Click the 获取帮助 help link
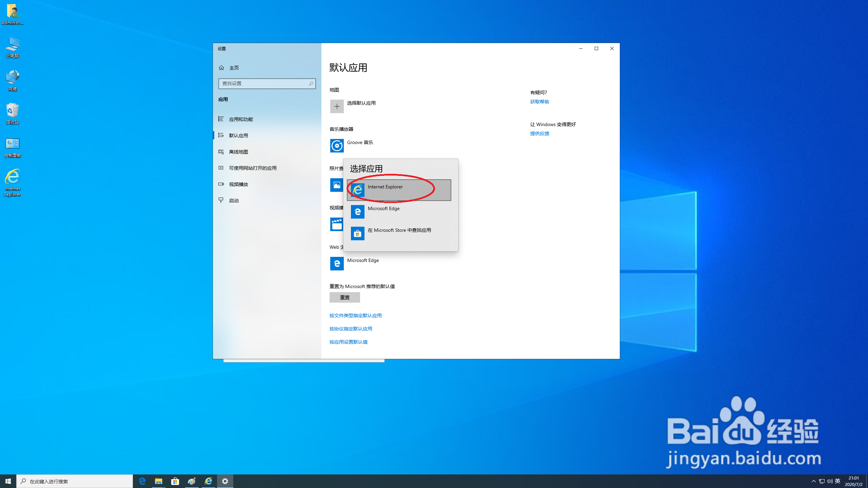Image resolution: width=868 pixels, height=488 pixels. click(539, 102)
